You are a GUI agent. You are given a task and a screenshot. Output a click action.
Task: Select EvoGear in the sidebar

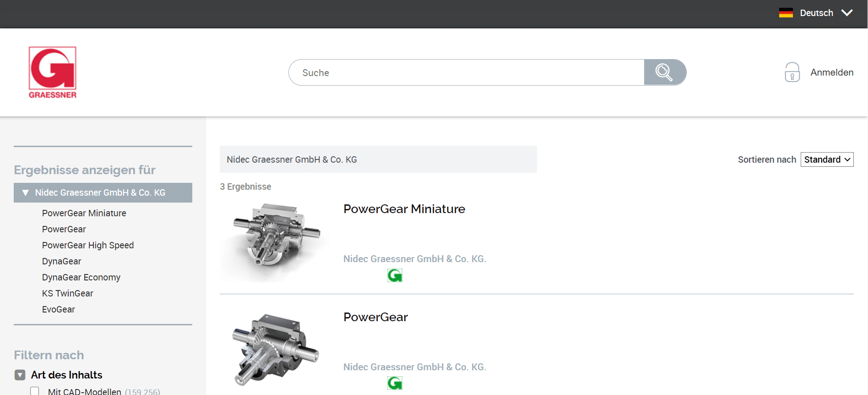58,309
